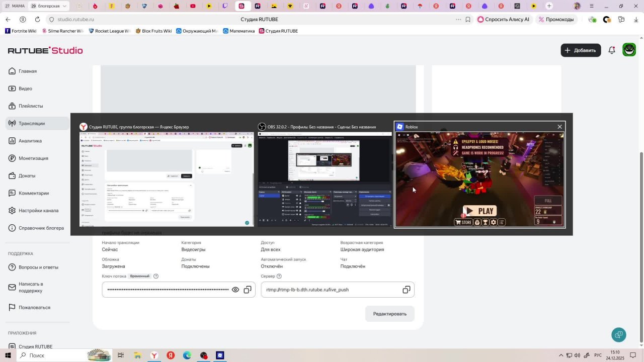
Task: Open the Главная section in the sidebar
Action: click(38, 71)
